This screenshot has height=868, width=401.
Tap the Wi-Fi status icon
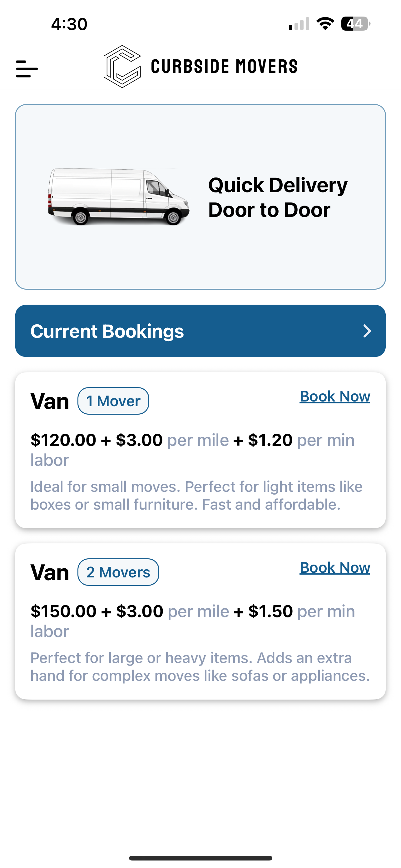325,23
